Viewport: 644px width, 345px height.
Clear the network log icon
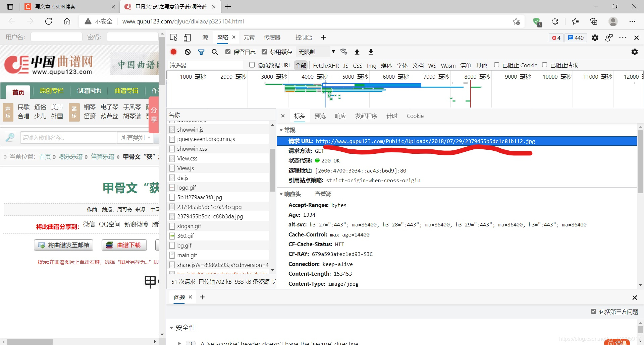pyautogui.click(x=187, y=52)
